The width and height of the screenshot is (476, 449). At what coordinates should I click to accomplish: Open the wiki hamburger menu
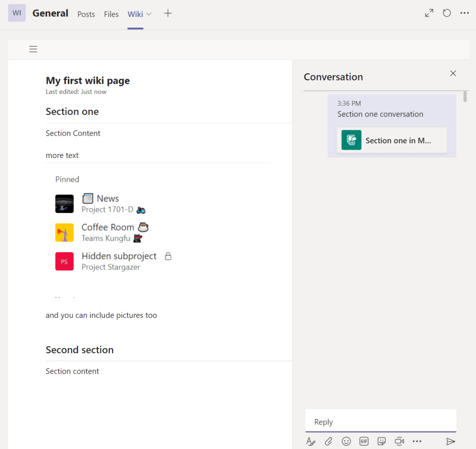pos(33,49)
